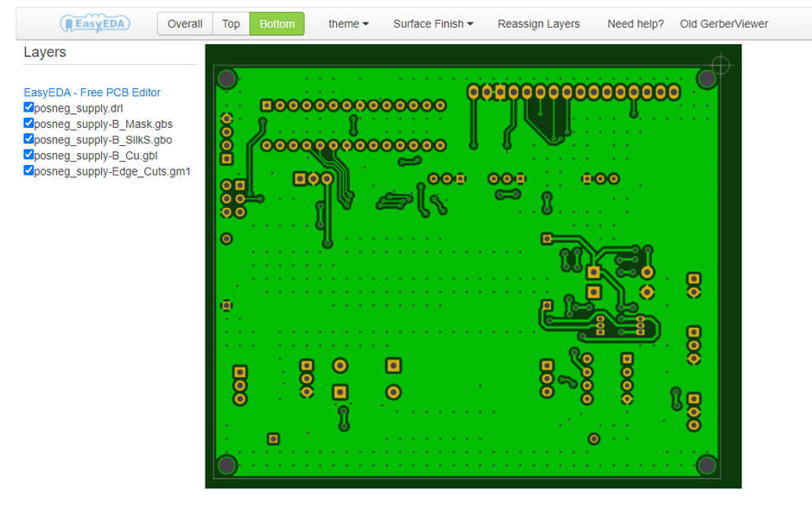Toggle posneg_supply-B_Cu.gbl layer checkbox

29,155
